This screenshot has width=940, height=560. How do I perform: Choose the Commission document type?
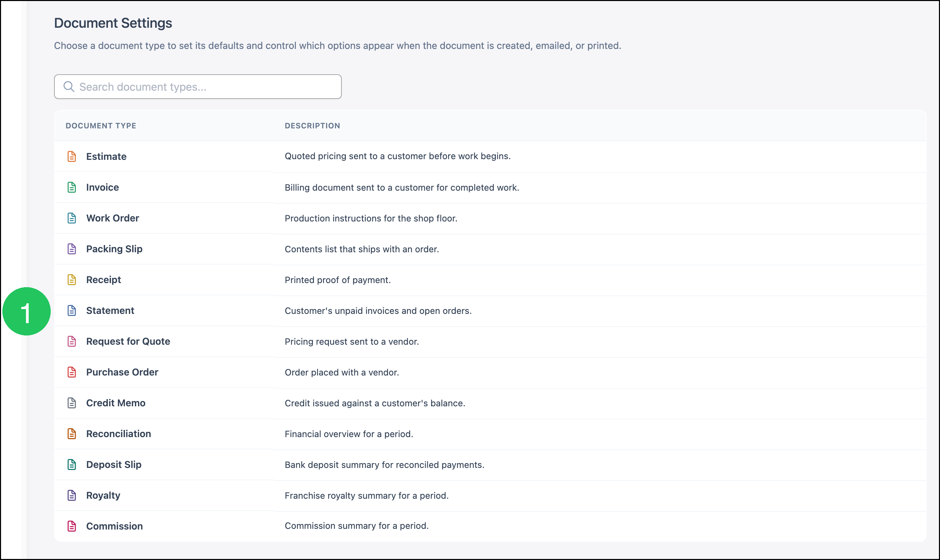[114, 526]
